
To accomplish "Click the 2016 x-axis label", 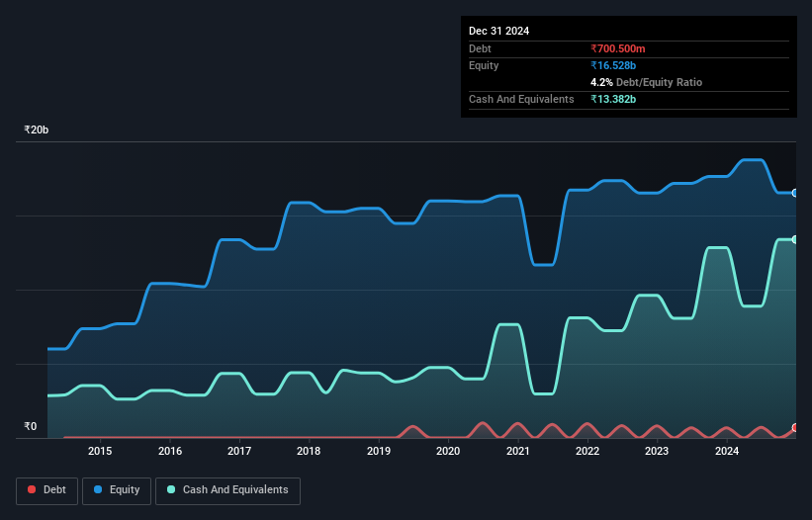I will [x=170, y=451].
